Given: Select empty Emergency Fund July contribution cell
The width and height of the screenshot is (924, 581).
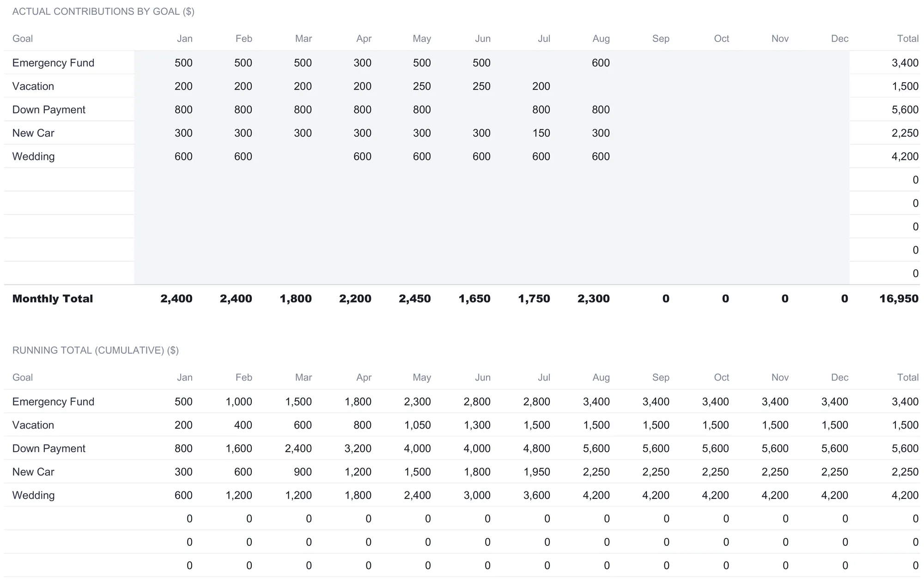Looking at the screenshot, I should click(521, 63).
